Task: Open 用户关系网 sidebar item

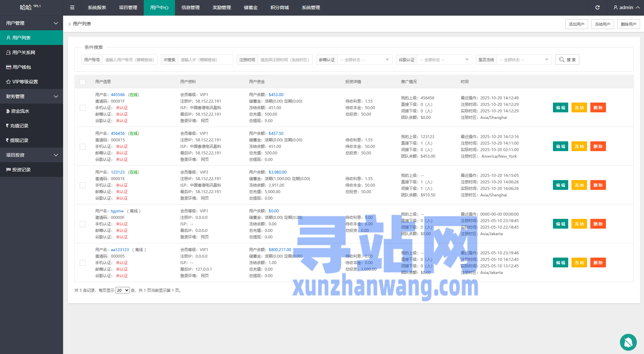Action: coord(23,52)
